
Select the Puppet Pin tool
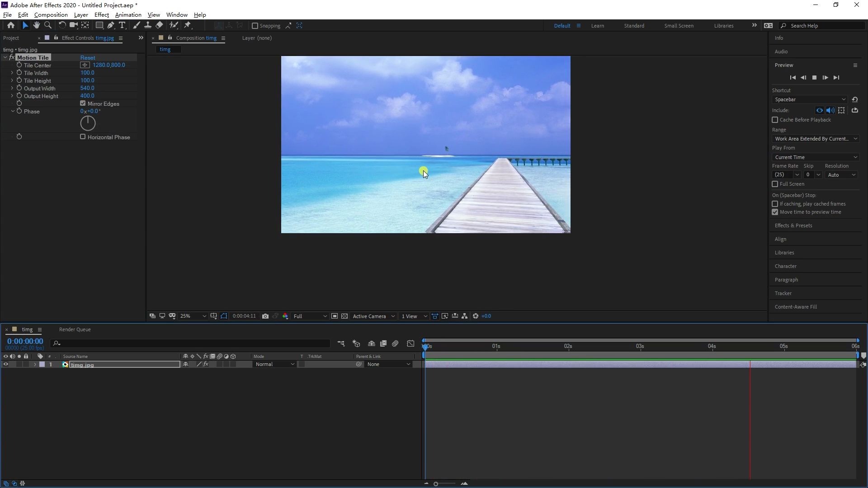(188, 25)
